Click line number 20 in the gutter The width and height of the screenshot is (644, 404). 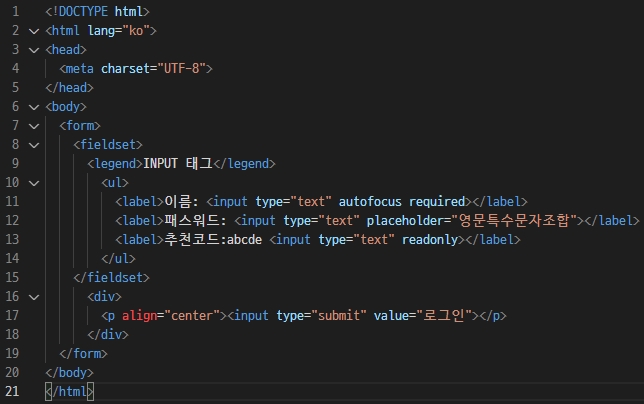pos(12,372)
